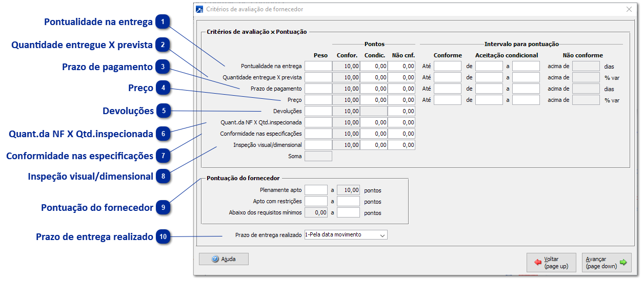This screenshot has height=281, width=644.
Task: Click Não cnf. field for Quant.da NF X Qtd.inspecionada
Action: pyautogui.click(x=401, y=122)
